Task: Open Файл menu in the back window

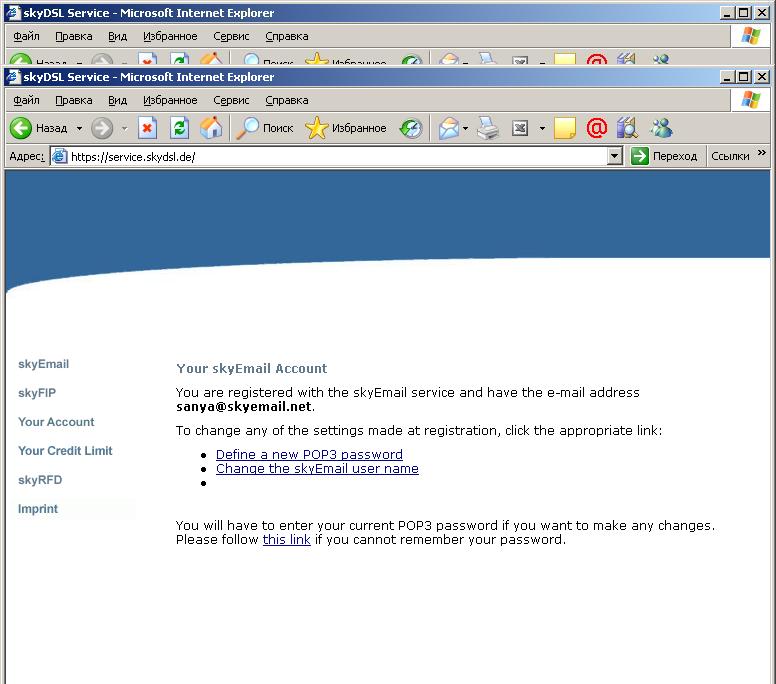Action: (26, 36)
